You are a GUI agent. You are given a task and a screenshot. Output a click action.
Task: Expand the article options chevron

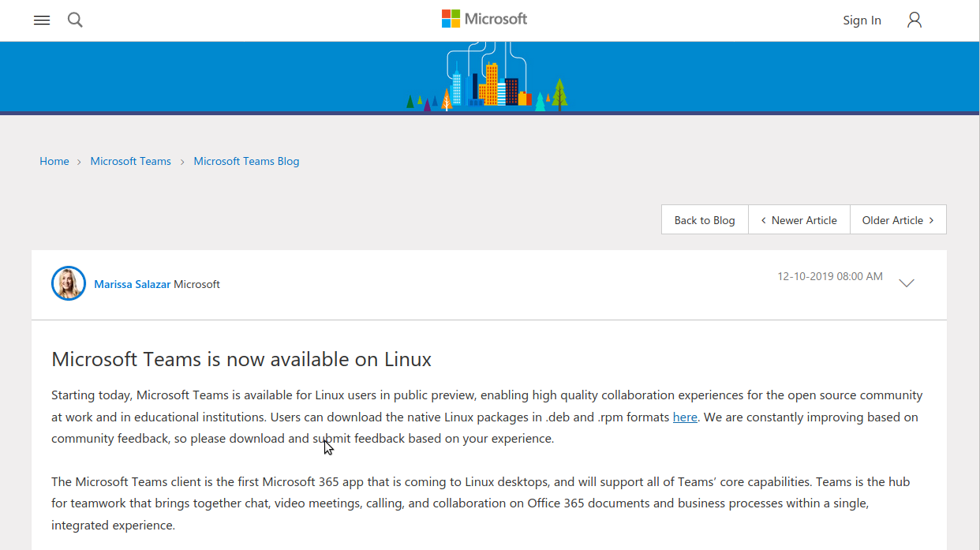coord(907,283)
